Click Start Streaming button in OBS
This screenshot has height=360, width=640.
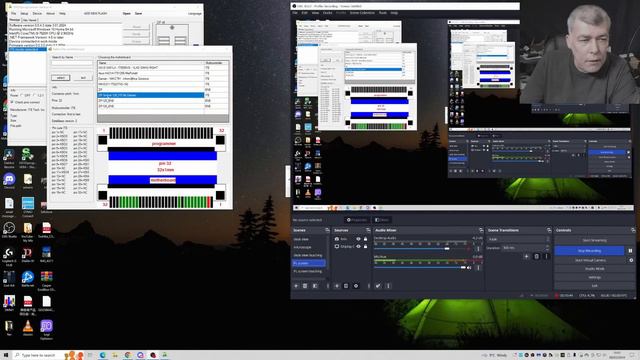[594, 240]
